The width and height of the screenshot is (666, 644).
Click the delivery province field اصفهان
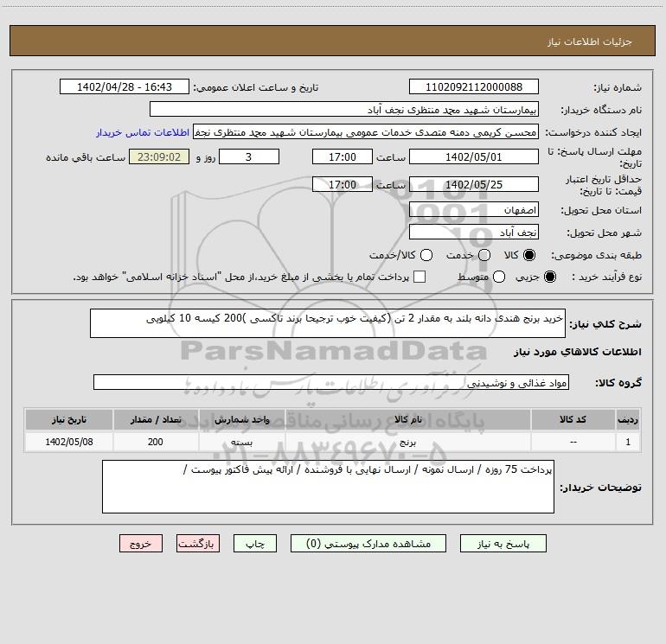474,210
